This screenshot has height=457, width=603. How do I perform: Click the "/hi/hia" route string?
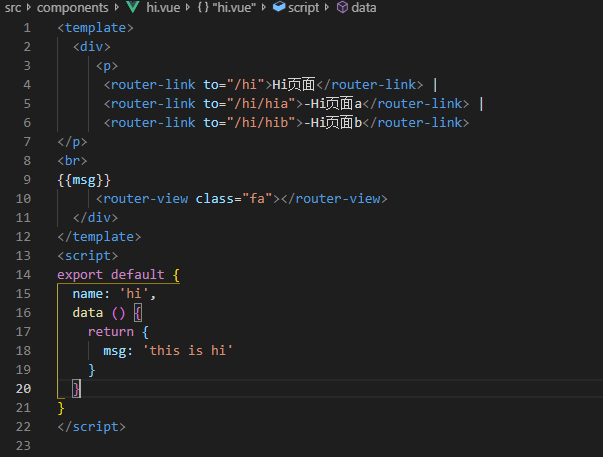[x=261, y=103]
